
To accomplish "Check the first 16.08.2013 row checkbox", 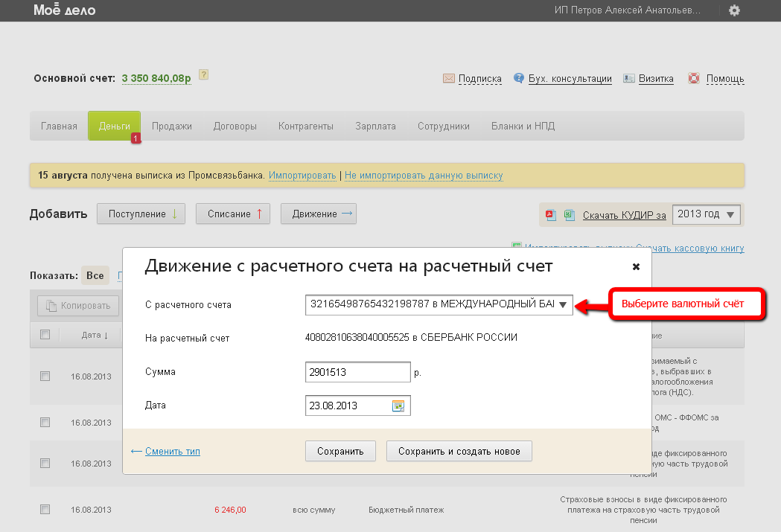I will (45, 376).
